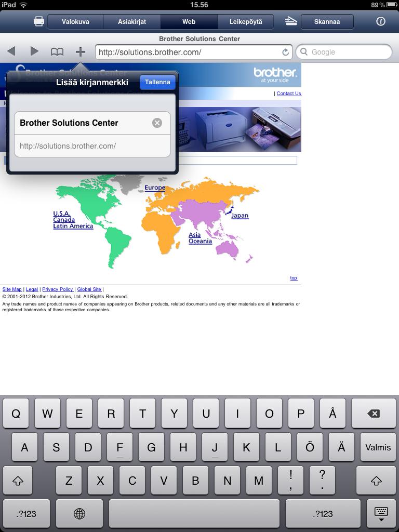Viewport: 399px width, 532px height.
Task: Open the Privacy Policy footer link
Action: click(x=57, y=289)
